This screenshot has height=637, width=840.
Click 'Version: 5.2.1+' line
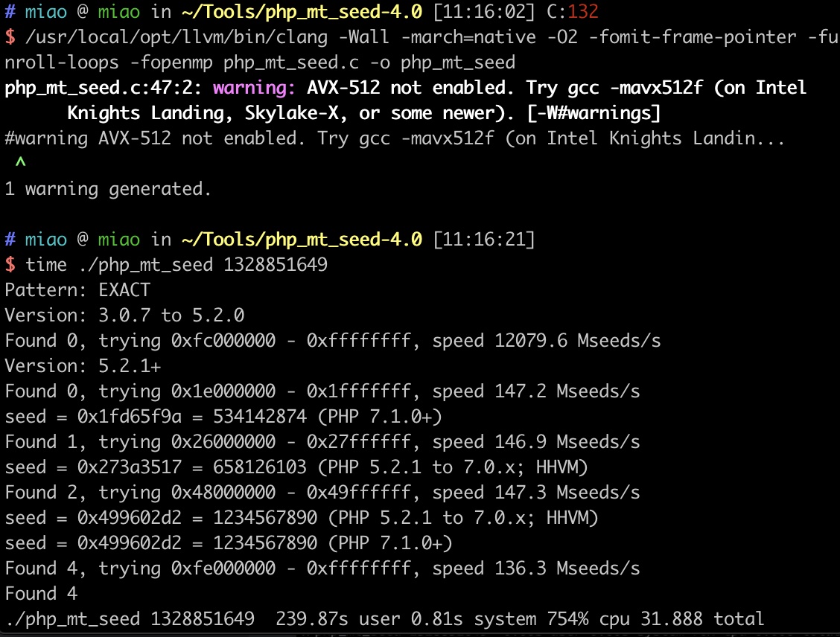click(x=83, y=366)
